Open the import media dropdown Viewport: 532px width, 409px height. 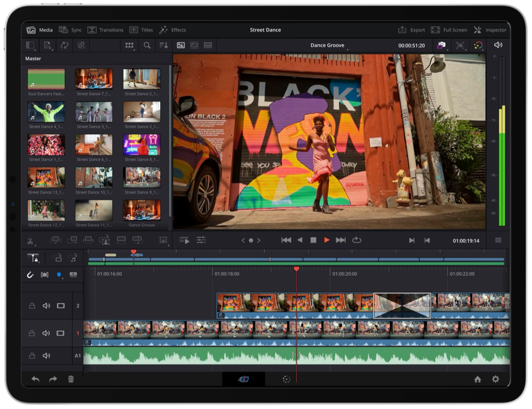(48, 46)
